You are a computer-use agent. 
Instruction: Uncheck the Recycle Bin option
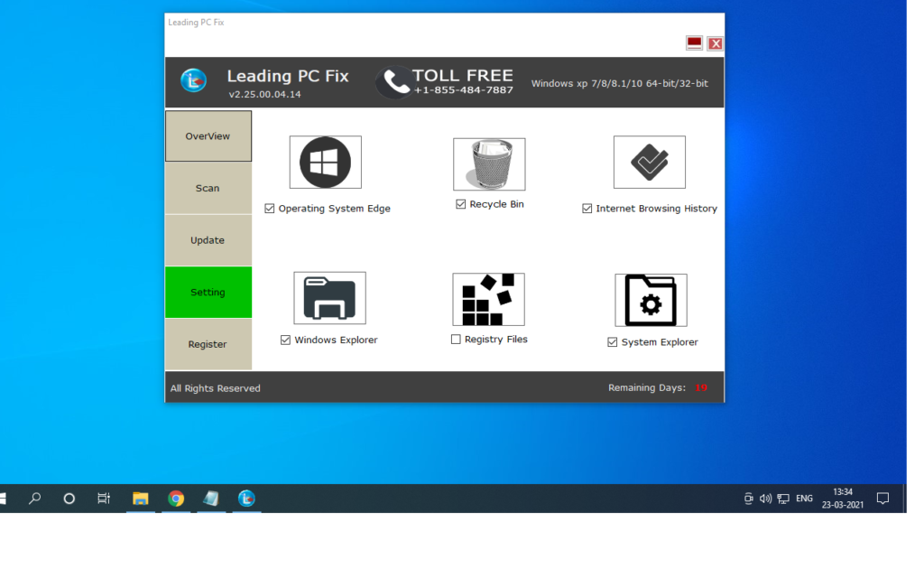458,204
